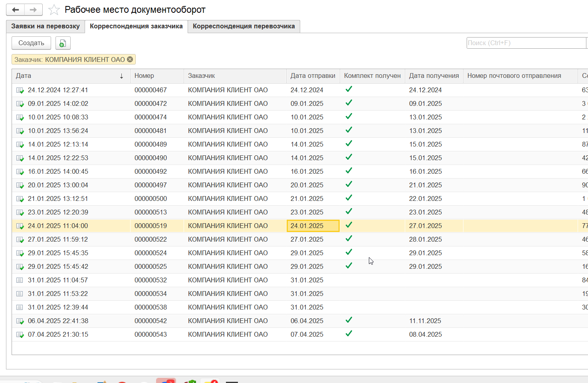Viewport: 588px width, 383px height.
Task: Click document icon of row 000000522
Action: pyautogui.click(x=20, y=240)
